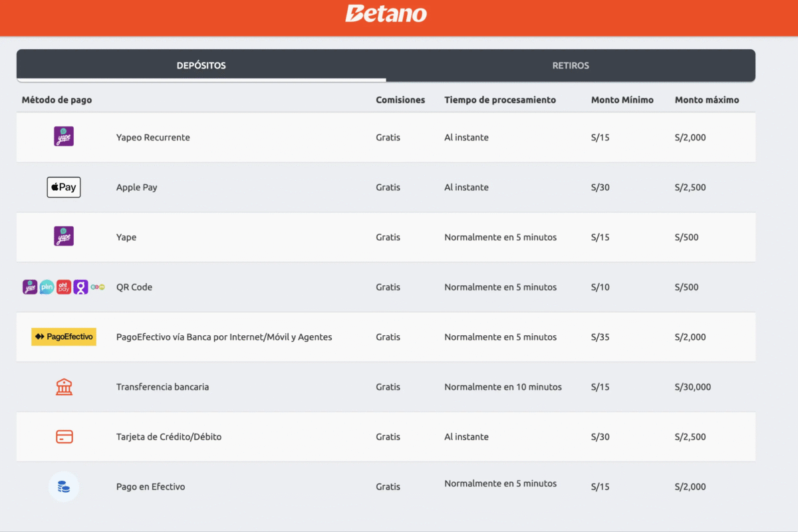Click the S/500 maximum in the Yape row

click(x=687, y=237)
